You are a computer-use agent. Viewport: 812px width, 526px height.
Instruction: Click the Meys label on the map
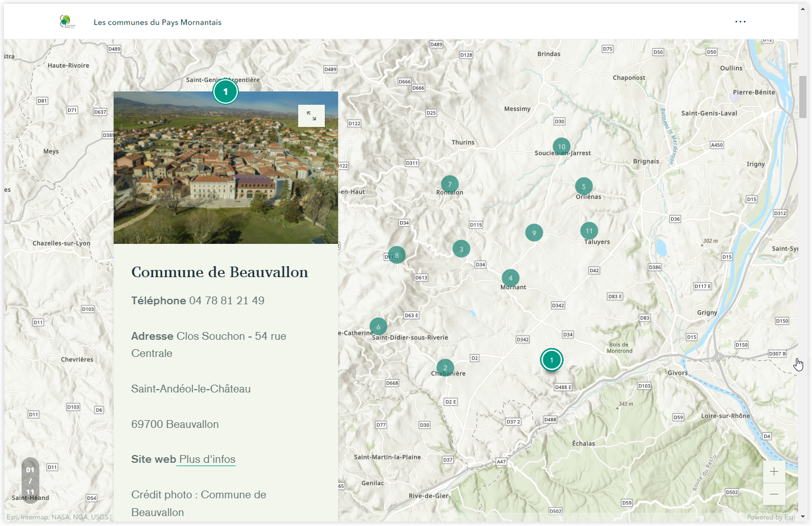pyautogui.click(x=51, y=151)
